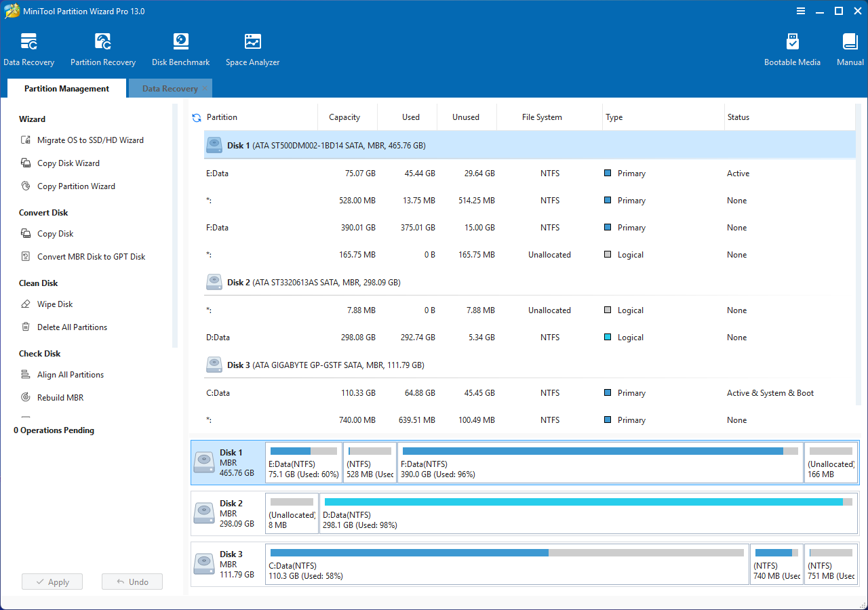This screenshot has height=610, width=868.
Task: Click the Wipe Disk link
Action: pyautogui.click(x=55, y=304)
